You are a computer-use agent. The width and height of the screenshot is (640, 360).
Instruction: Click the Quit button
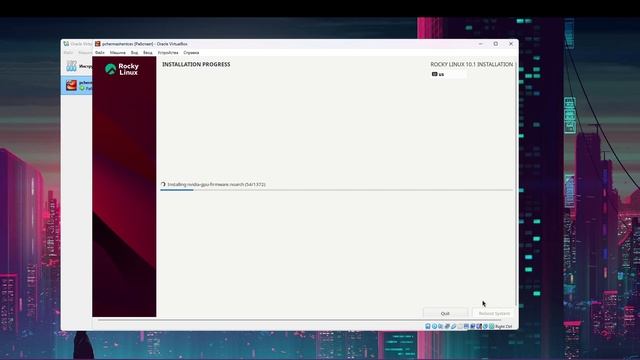click(x=445, y=313)
